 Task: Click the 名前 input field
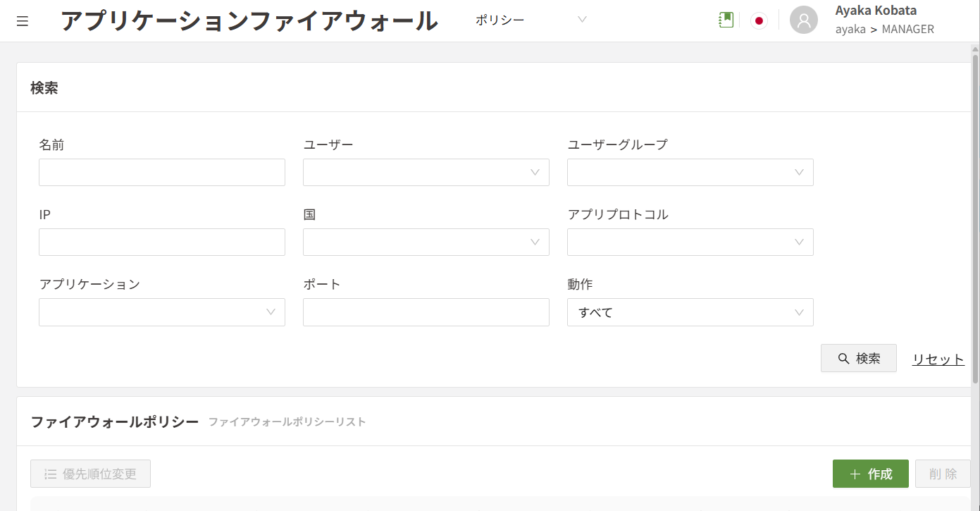pyautogui.click(x=161, y=173)
